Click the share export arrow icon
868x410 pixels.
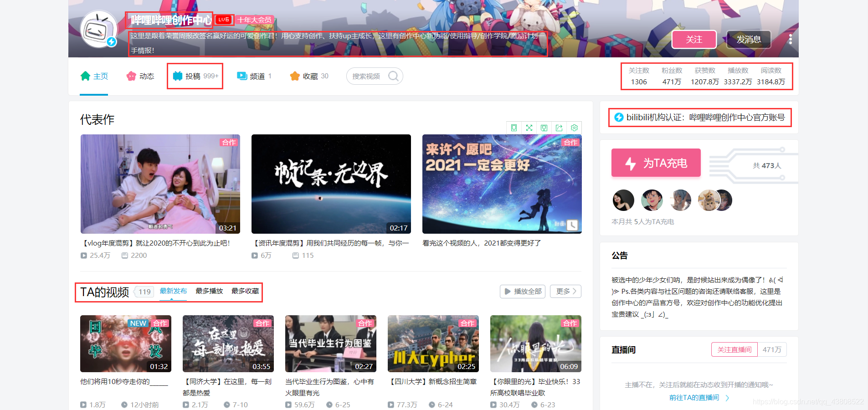559,128
